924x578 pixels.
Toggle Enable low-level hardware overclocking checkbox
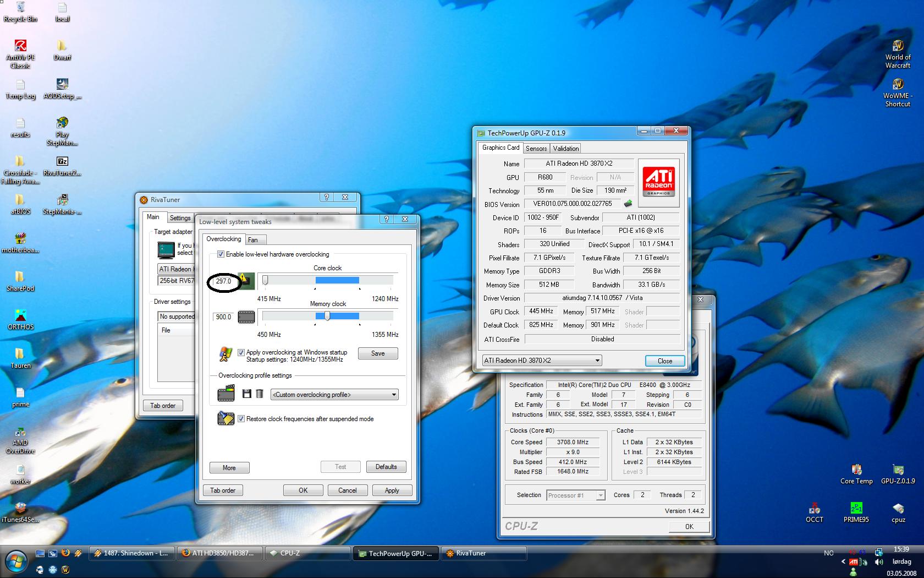pos(221,254)
